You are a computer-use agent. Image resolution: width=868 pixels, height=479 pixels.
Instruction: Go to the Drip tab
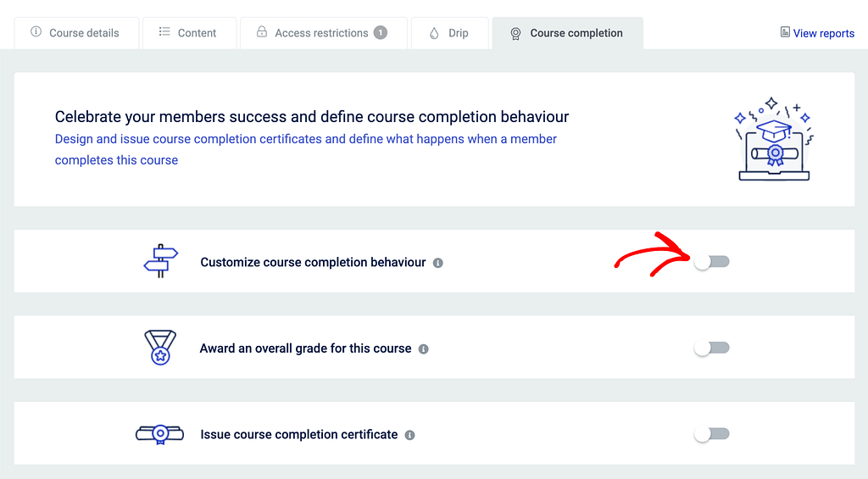coord(449,33)
